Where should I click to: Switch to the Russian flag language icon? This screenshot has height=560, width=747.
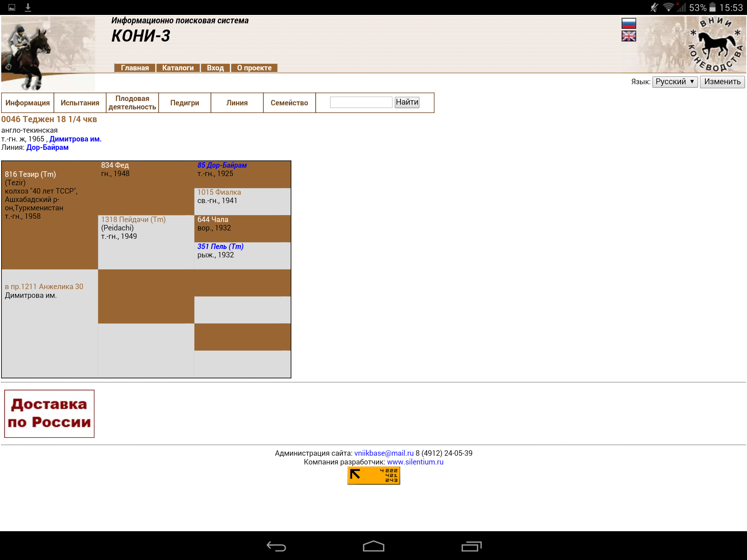tap(628, 24)
